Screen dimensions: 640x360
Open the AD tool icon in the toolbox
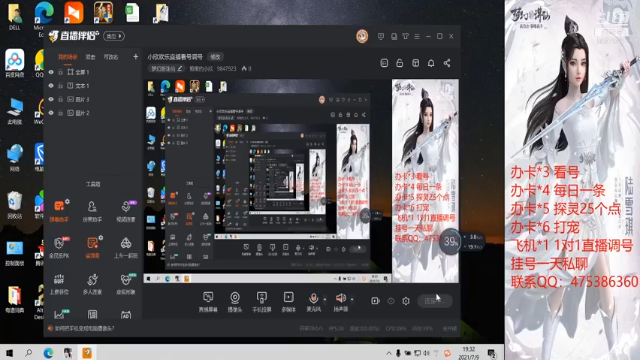point(126,315)
